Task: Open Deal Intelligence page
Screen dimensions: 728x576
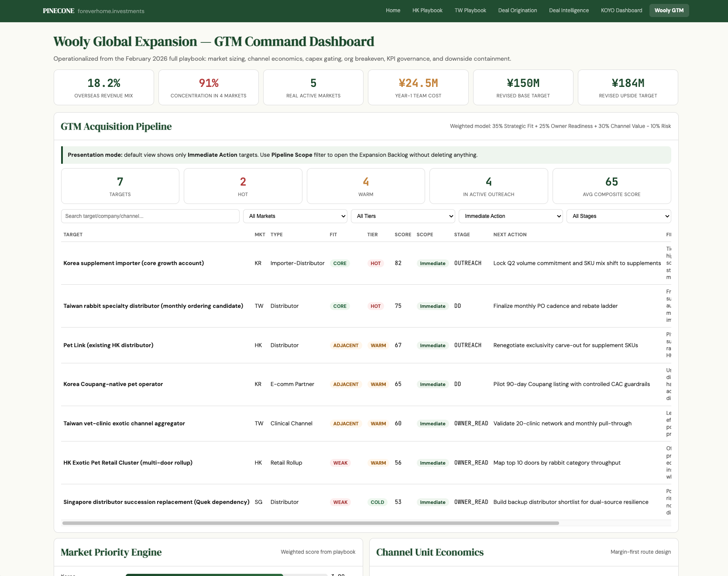Action: [x=569, y=10]
